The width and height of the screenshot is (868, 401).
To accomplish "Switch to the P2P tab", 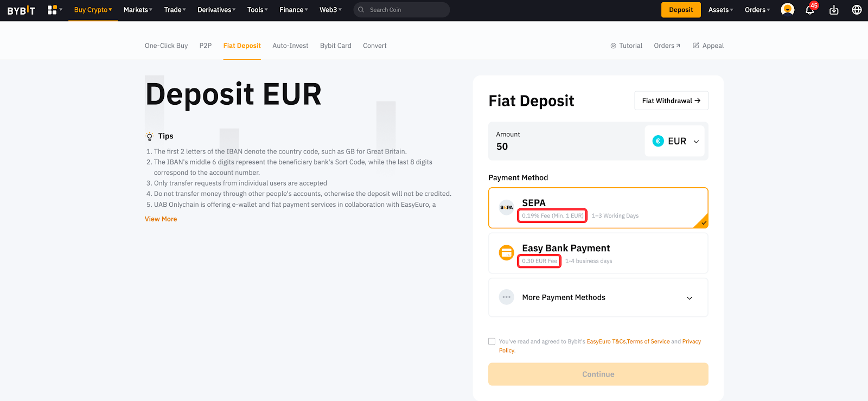I will click(x=206, y=46).
